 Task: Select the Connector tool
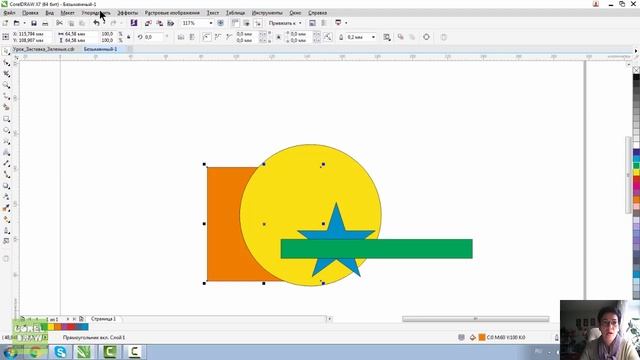[x=6, y=174]
